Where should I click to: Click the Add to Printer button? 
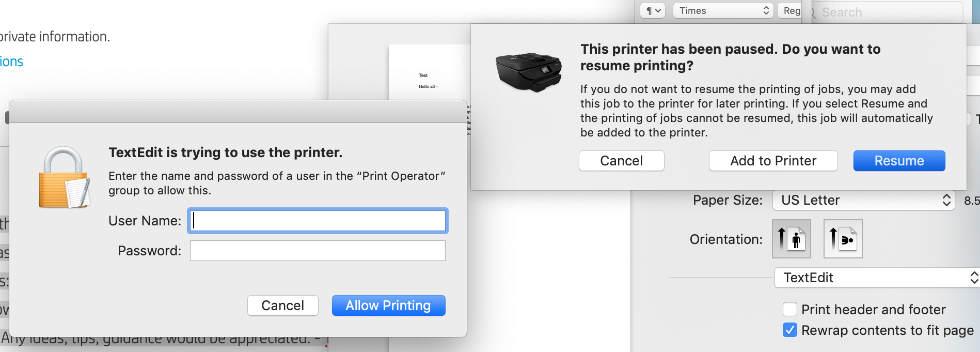pos(773,161)
